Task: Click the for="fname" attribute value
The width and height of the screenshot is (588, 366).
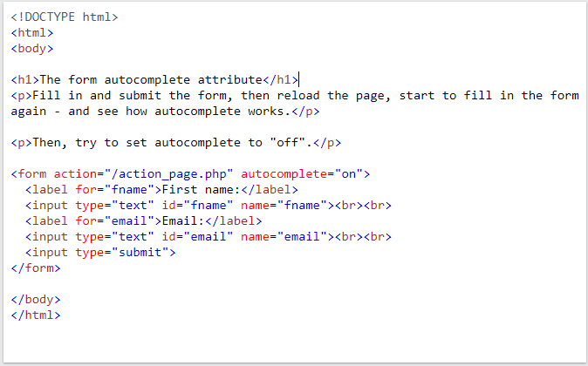Action: click(x=126, y=189)
